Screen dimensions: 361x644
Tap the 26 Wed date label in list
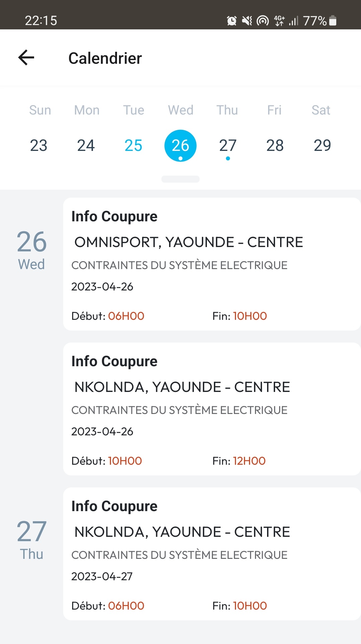point(32,249)
